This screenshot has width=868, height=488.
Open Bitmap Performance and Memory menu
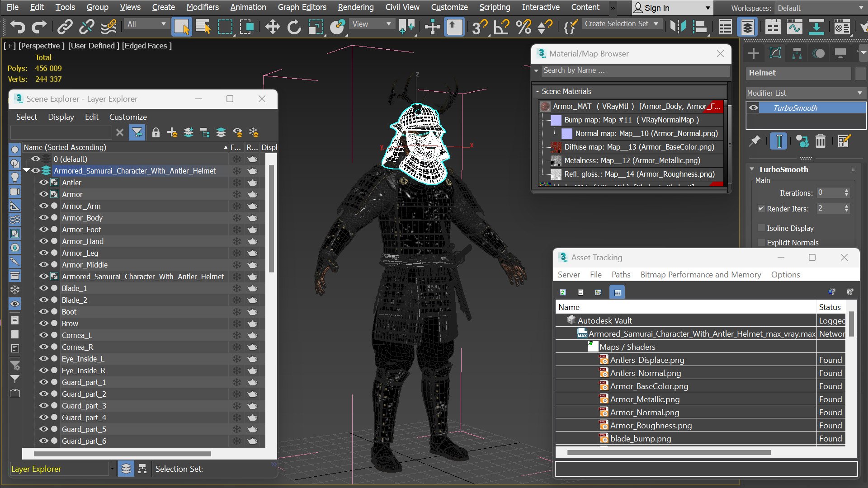click(700, 275)
